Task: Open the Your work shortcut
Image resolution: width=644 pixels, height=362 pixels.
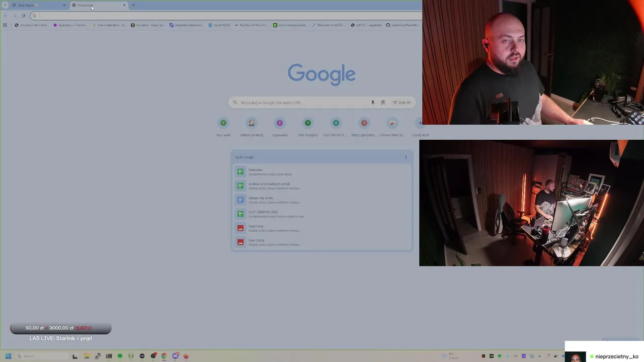Action: click(x=223, y=127)
